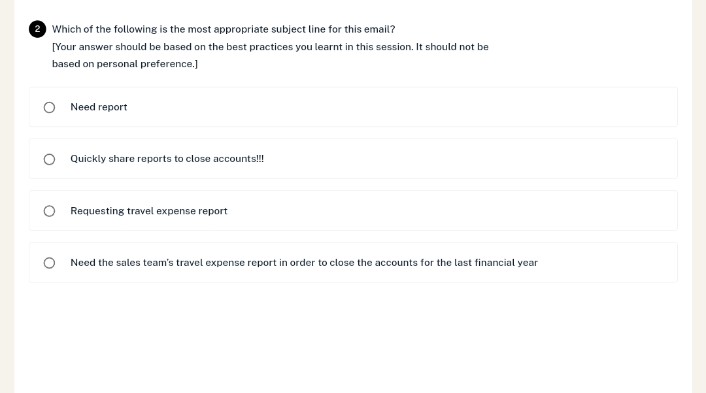The image size is (706, 393).
Task: Click the "Quickly share reports to close accounts!!!" text
Action: pos(167,159)
